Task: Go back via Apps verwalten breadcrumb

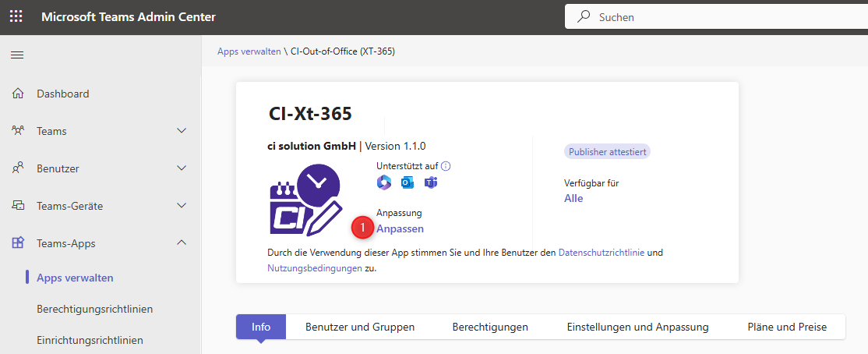Action: click(249, 51)
